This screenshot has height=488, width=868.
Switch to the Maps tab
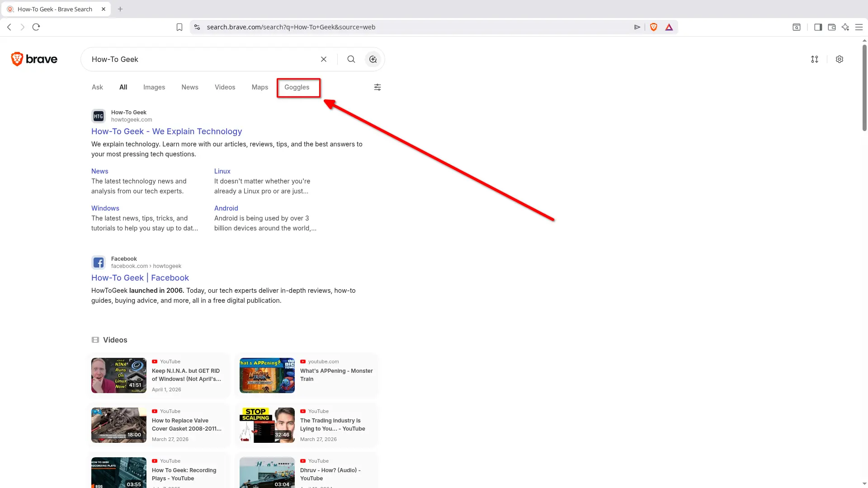click(x=260, y=87)
